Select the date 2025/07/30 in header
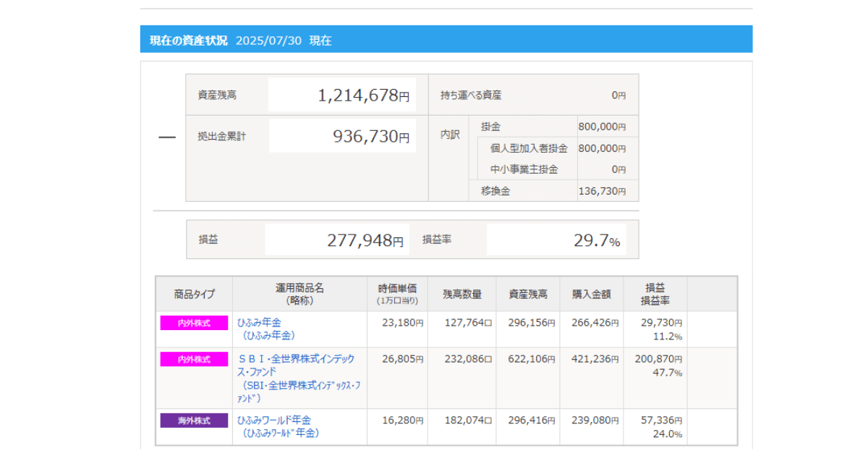868x456 pixels. tap(268, 41)
